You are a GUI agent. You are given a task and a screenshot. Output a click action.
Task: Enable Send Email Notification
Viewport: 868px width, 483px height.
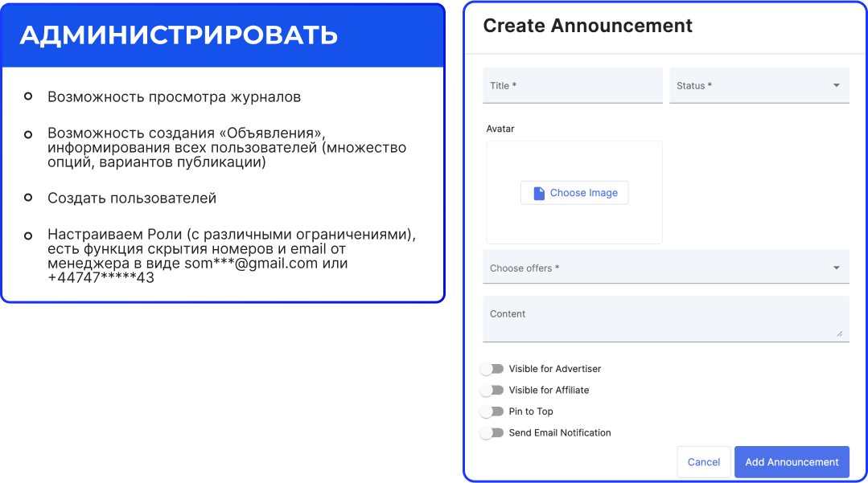pyautogui.click(x=492, y=432)
